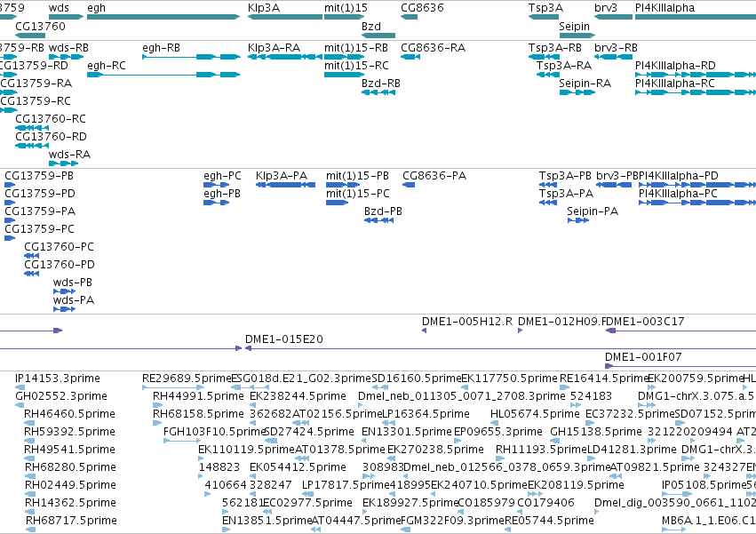This screenshot has width=756, height=534.
Task: Select transcript Tsp3A-RA
Action: point(564,66)
